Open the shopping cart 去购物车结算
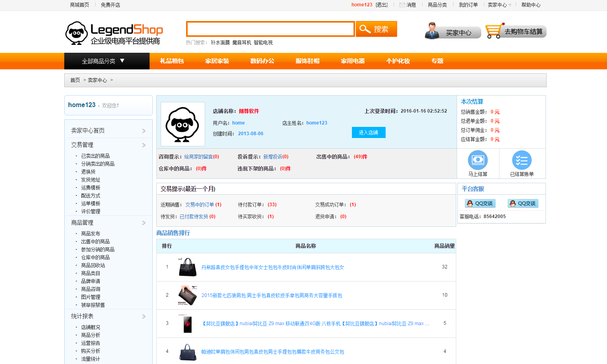The height and width of the screenshot is (364, 607). [516, 31]
